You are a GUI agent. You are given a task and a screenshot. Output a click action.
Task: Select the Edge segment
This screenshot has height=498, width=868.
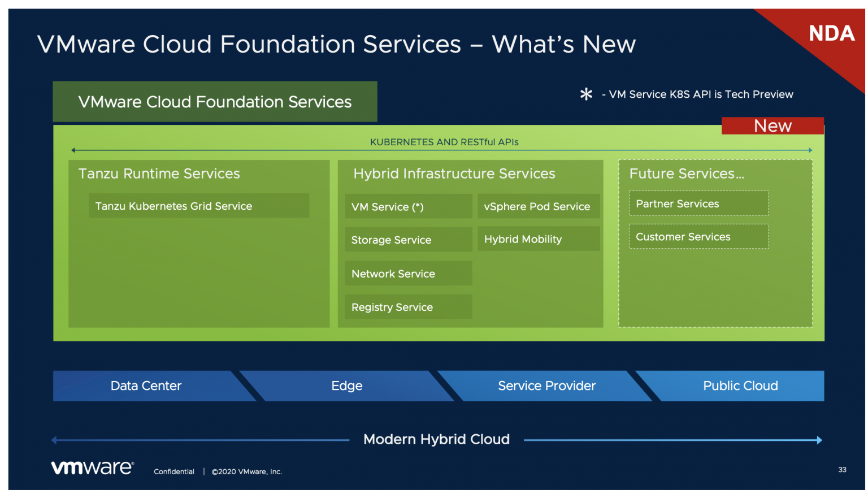click(347, 386)
